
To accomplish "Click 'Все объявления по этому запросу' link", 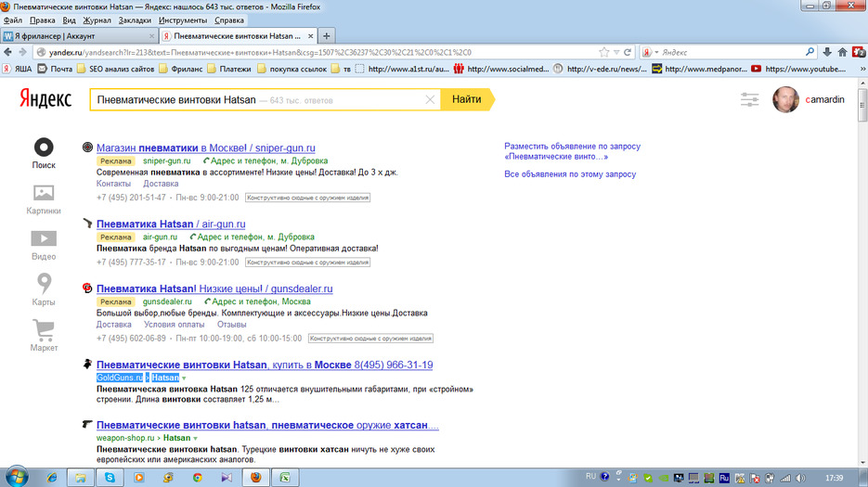I will click(570, 173).
